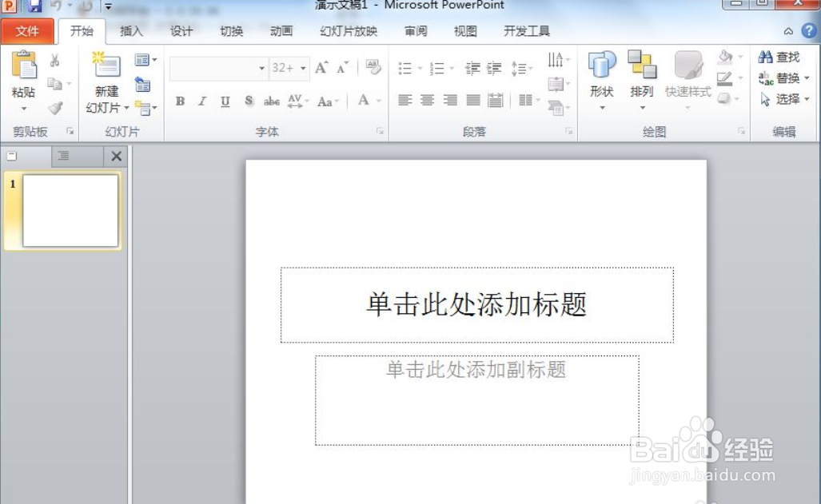Click the Paste (粘贴) icon

[24, 68]
